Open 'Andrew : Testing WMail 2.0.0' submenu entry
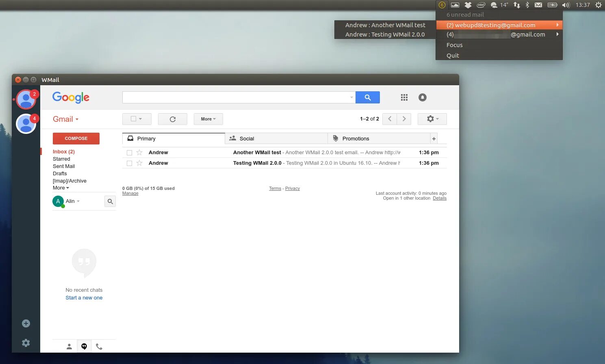 (385, 34)
